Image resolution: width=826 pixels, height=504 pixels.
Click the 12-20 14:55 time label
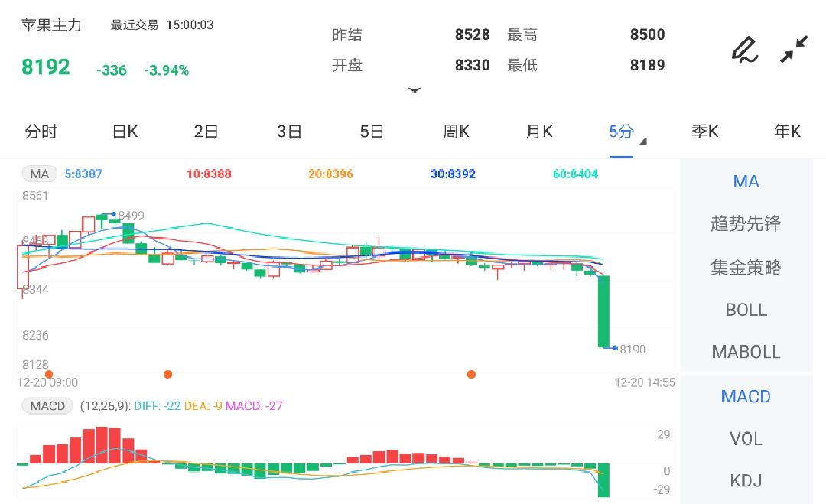(x=645, y=382)
